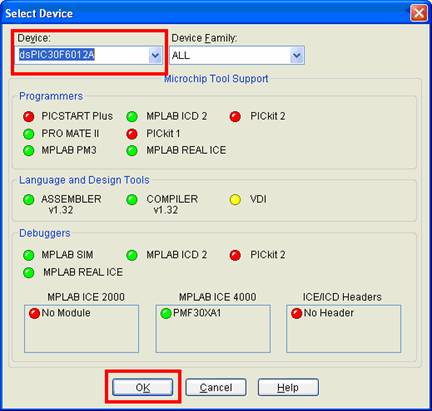The width and height of the screenshot is (432, 411).
Task: Click the red No Module indicator
Action: [34, 313]
